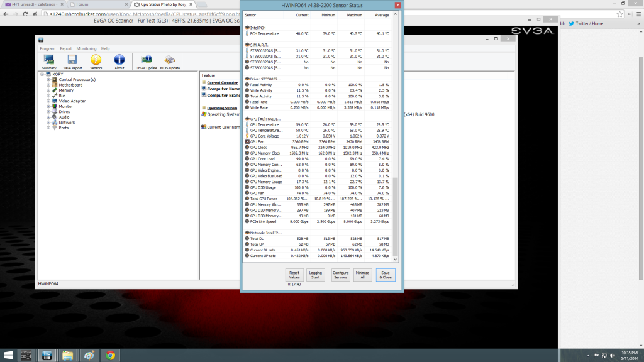Open the Report menu
Image resolution: width=644 pixels, height=362 pixels.
[x=65, y=48]
